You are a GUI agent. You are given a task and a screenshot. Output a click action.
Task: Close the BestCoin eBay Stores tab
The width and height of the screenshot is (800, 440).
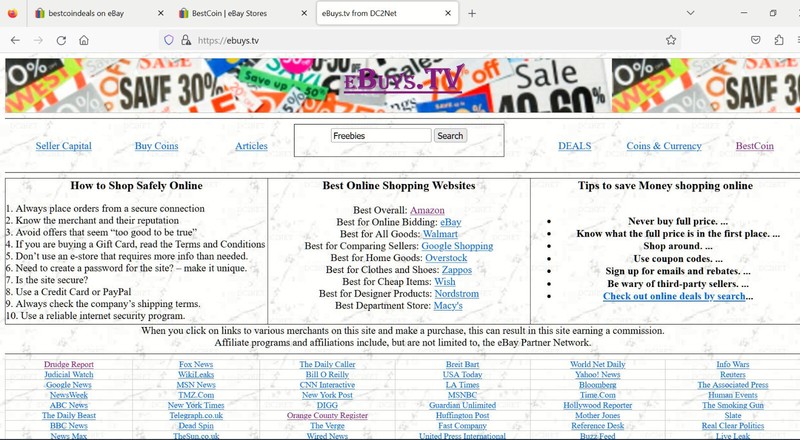(304, 13)
